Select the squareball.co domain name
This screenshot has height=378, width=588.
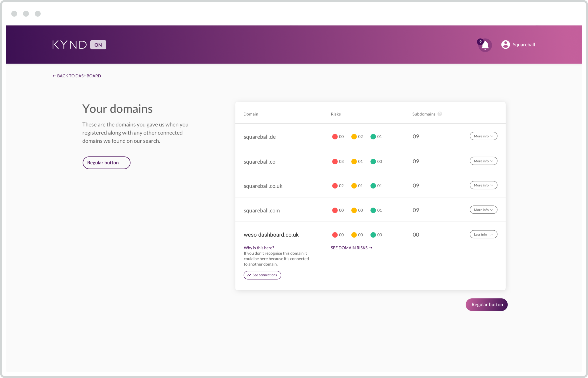point(259,162)
